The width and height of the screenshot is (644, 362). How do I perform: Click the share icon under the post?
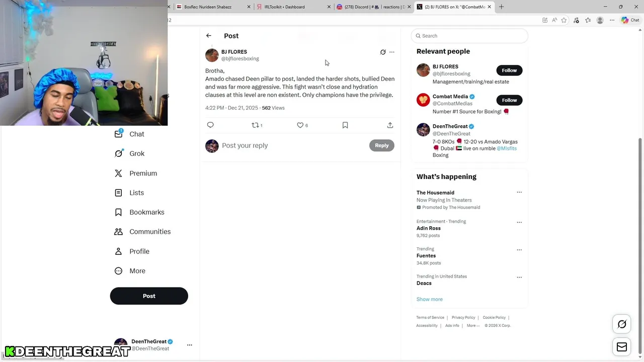(390, 125)
